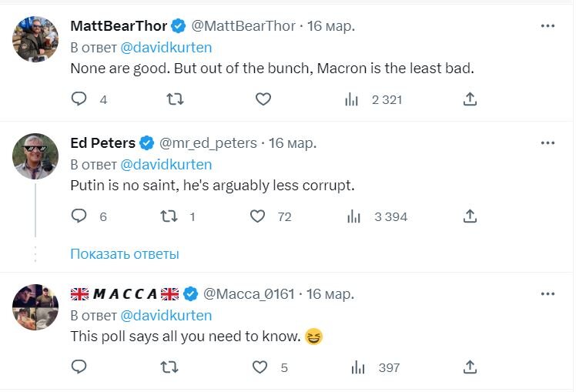Image resolution: width=576 pixels, height=392 pixels.
Task: Open more menu on Ed Peters' tweet
Action: 548,142
